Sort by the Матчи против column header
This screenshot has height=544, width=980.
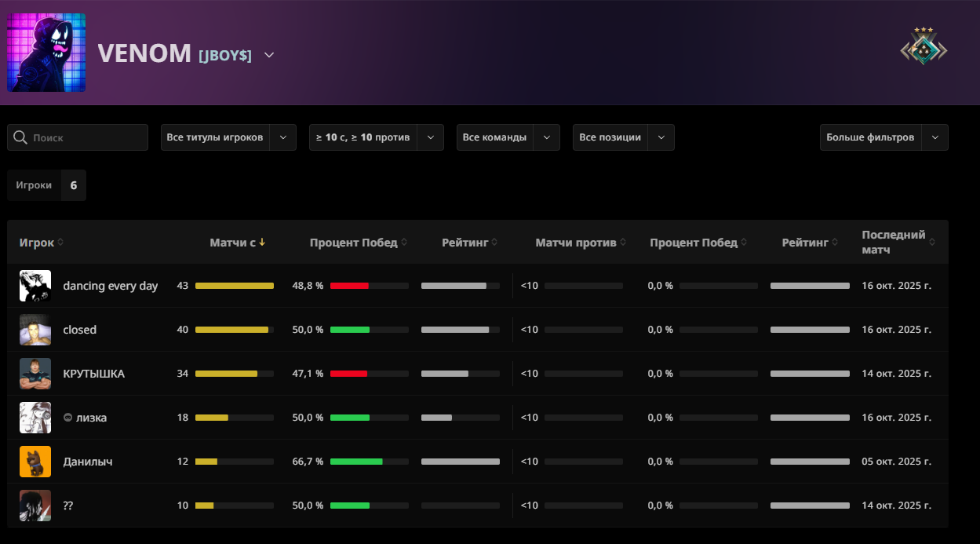pyautogui.click(x=581, y=243)
